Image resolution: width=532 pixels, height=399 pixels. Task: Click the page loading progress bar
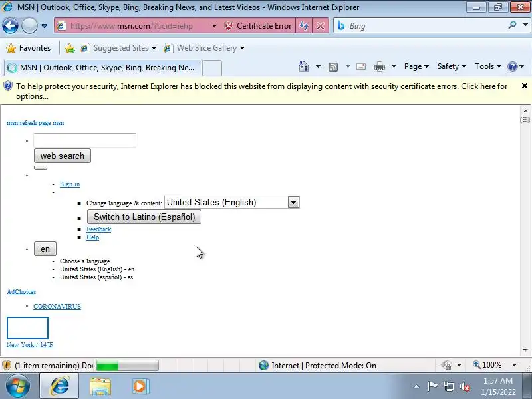127,366
